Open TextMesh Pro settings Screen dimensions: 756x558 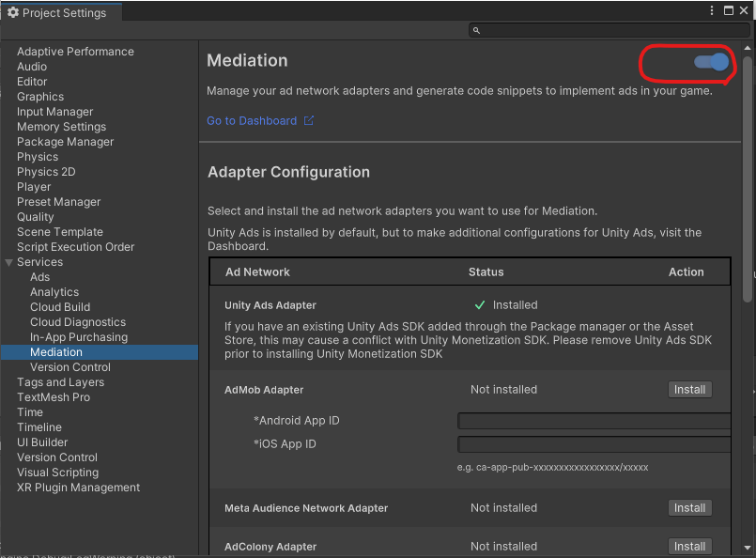point(54,397)
